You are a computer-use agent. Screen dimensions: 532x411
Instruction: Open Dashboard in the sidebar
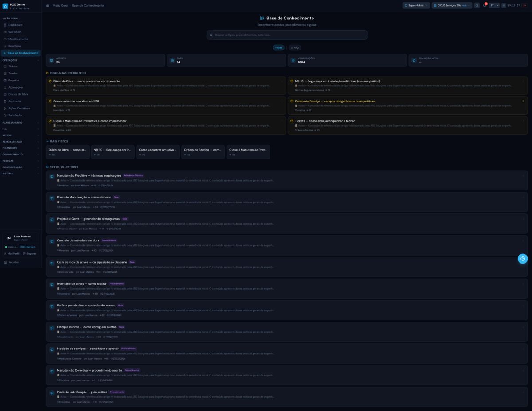[21, 25]
